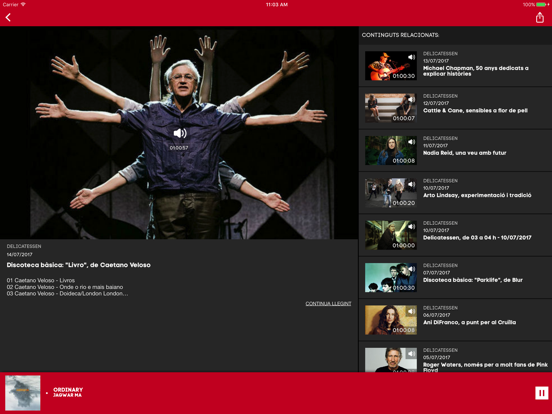Open Delicatessen de 03 a 04 h item

pyautogui.click(x=455, y=235)
